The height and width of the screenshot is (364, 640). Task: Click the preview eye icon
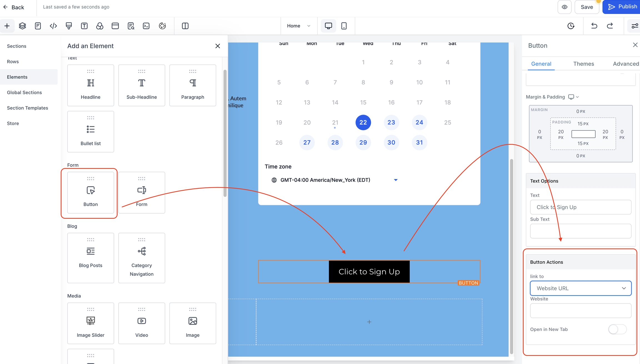564,7
